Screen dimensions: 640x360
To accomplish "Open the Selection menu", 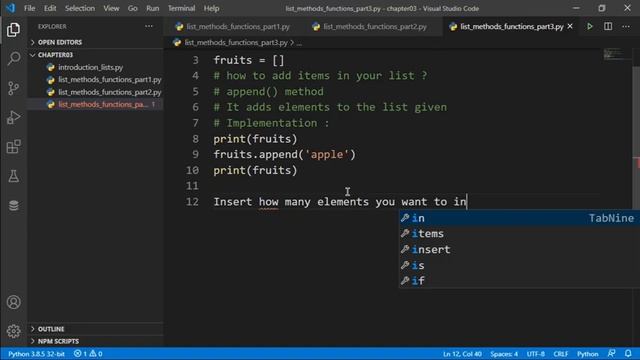I will 80,8.
